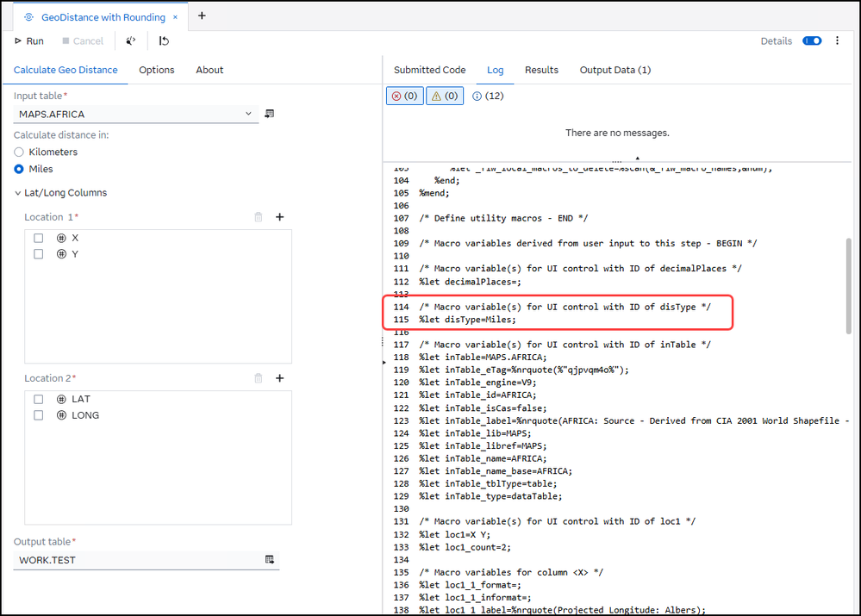Open the Input table MAPS.AFRICA dropdown

coord(135,115)
